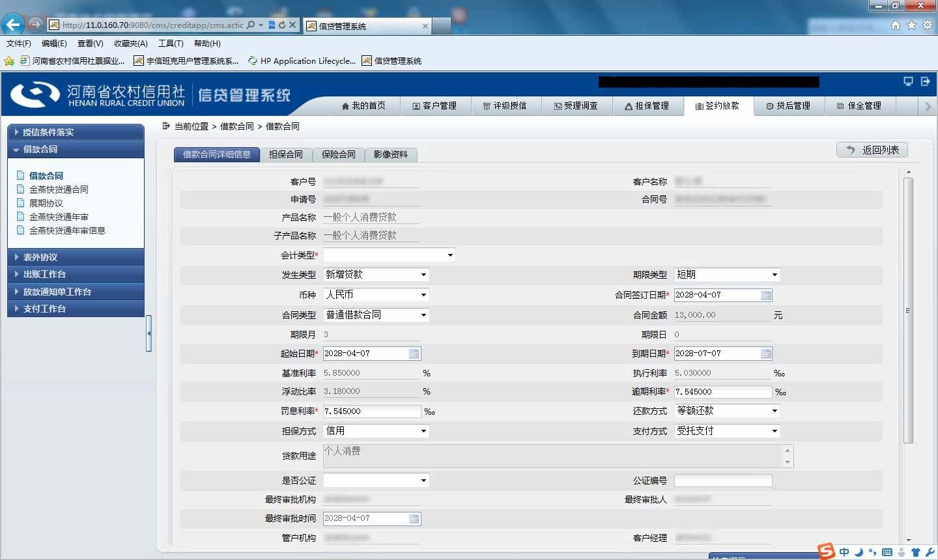Click the add-to-favorites bar star icon
The image size is (938, 560).
pyautogui.click(x=9, y=61)
